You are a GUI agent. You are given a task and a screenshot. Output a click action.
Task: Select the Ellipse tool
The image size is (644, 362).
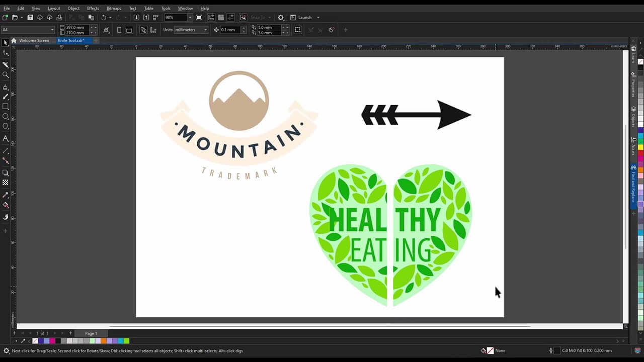pos(6,116)
